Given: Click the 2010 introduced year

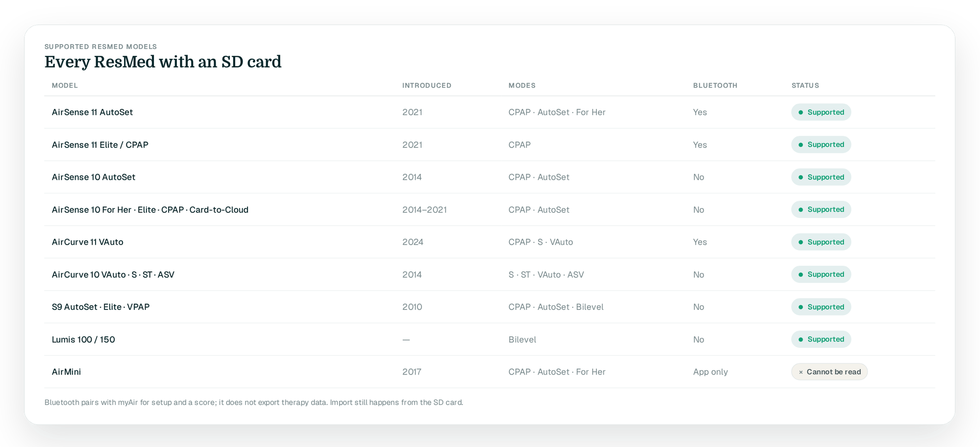Looking at the screenshot, I should point(412,307).
